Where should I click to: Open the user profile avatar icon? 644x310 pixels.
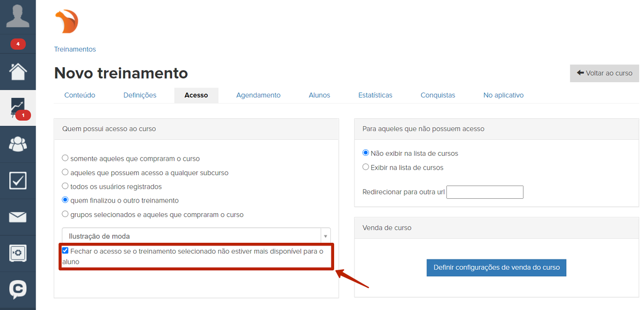pyautogui.click(x=18, y=16)
